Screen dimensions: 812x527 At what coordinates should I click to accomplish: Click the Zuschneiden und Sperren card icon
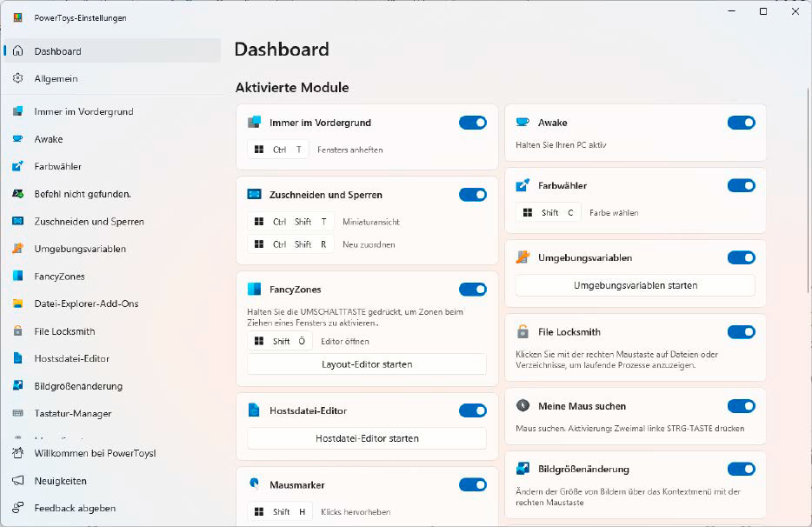coord(254,194)
